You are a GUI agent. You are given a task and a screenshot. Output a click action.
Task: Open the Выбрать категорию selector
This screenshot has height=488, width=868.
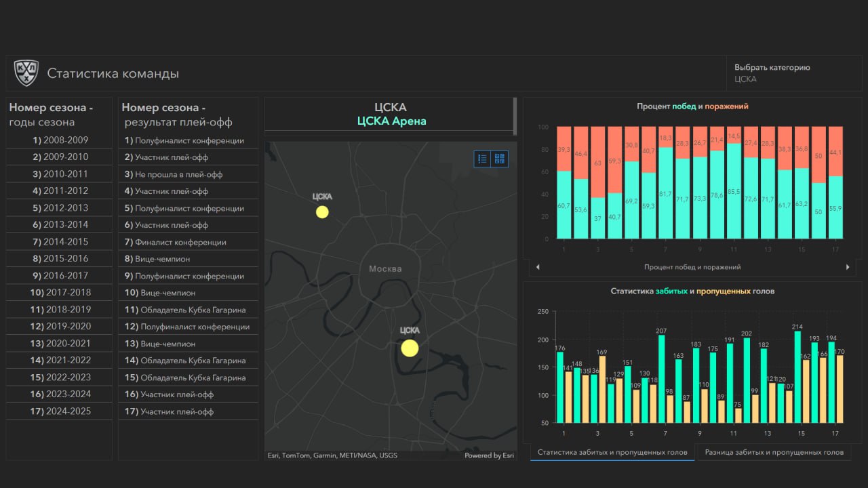pyautogui.click(x=794, y=73)
